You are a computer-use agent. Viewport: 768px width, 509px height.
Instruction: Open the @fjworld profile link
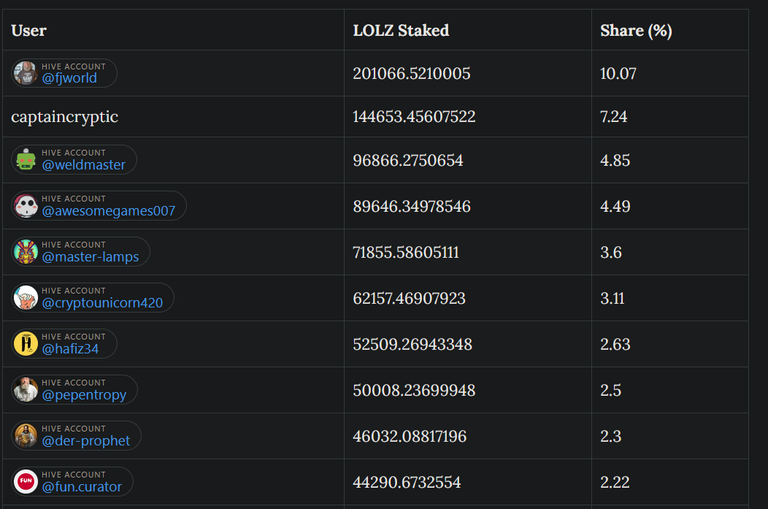pyautogui.click(x=69, y=78)
